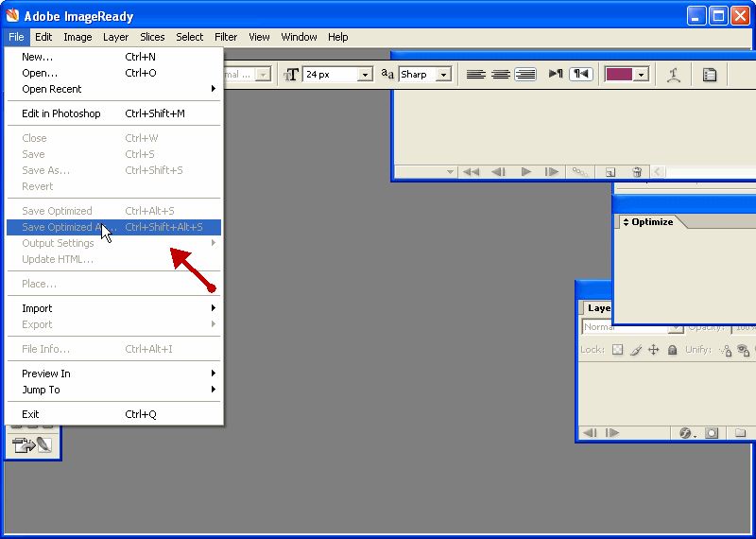The width and height of the screenshot is (756, 539).
Task: Set right-to-left paragraph direction
Action: (581, 74)
